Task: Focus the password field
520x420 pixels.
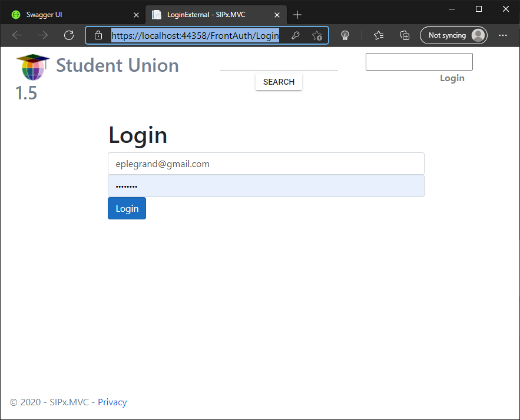Action: click(266, 186)
